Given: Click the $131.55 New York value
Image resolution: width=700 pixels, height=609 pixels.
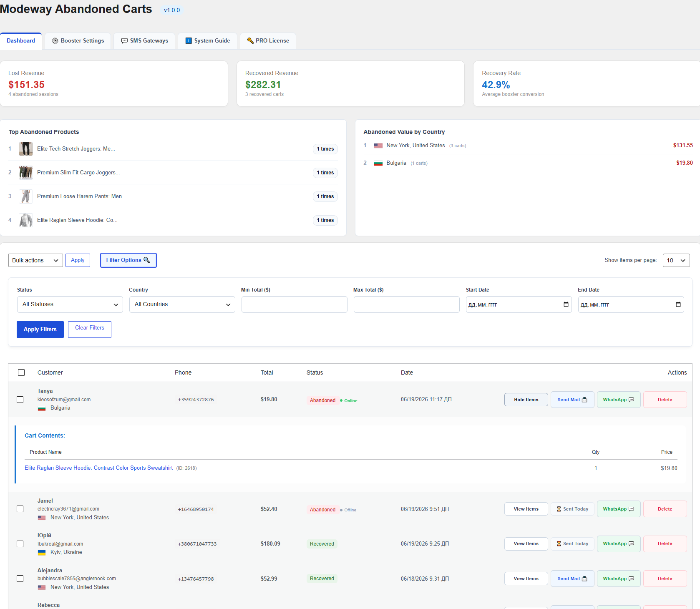Looking at the screenshot, I should (x=683, y=146).
